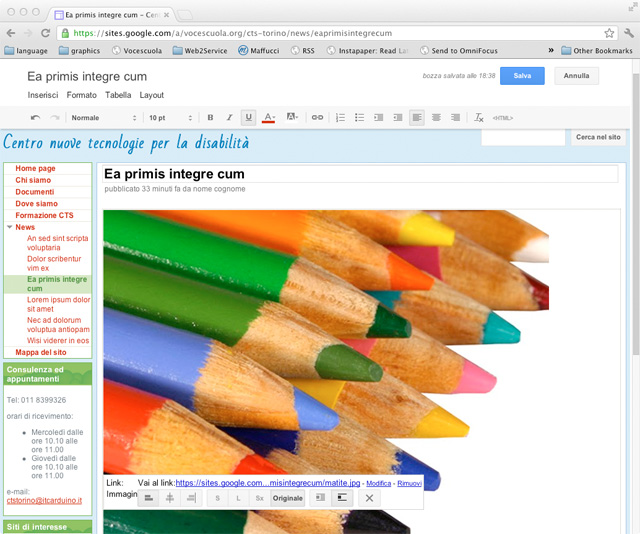640x534 pixels.
Task: Enable center text alignment in toolbar
Action: tap(436, 118)
